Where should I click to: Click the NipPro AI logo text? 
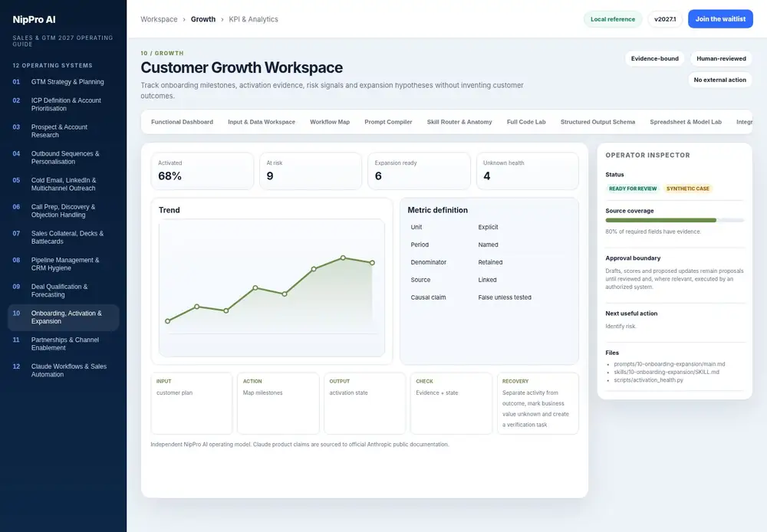35,20
